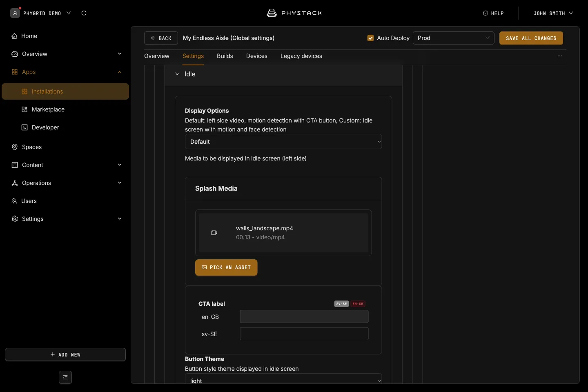Click the Users icon in the sidebar
The height and width of the screenshot is (392, 588).
click(14, 201)
